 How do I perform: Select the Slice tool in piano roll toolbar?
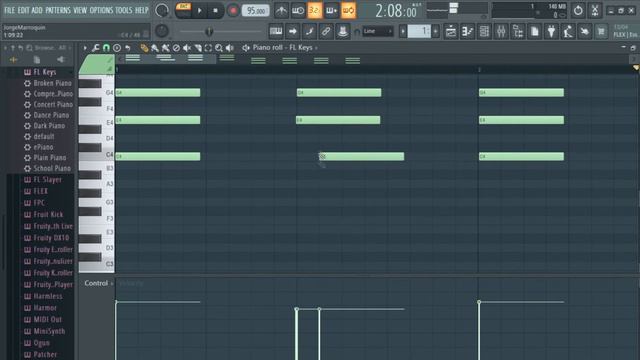198,48
